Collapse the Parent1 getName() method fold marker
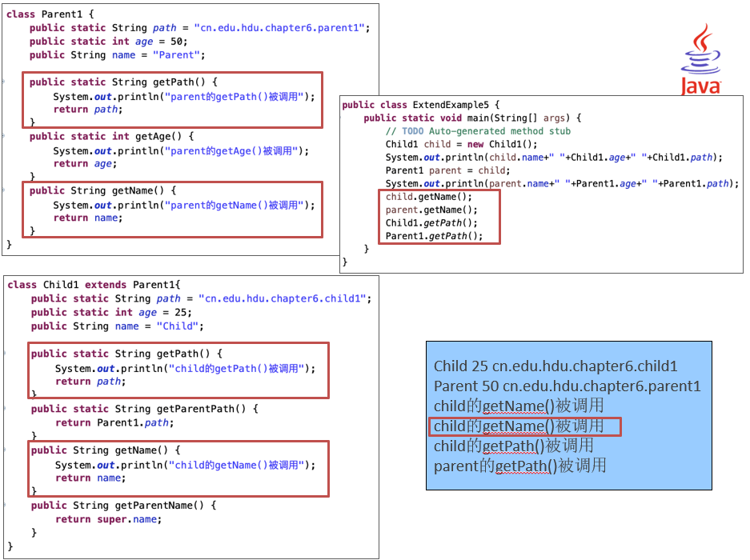 (3, 191)
